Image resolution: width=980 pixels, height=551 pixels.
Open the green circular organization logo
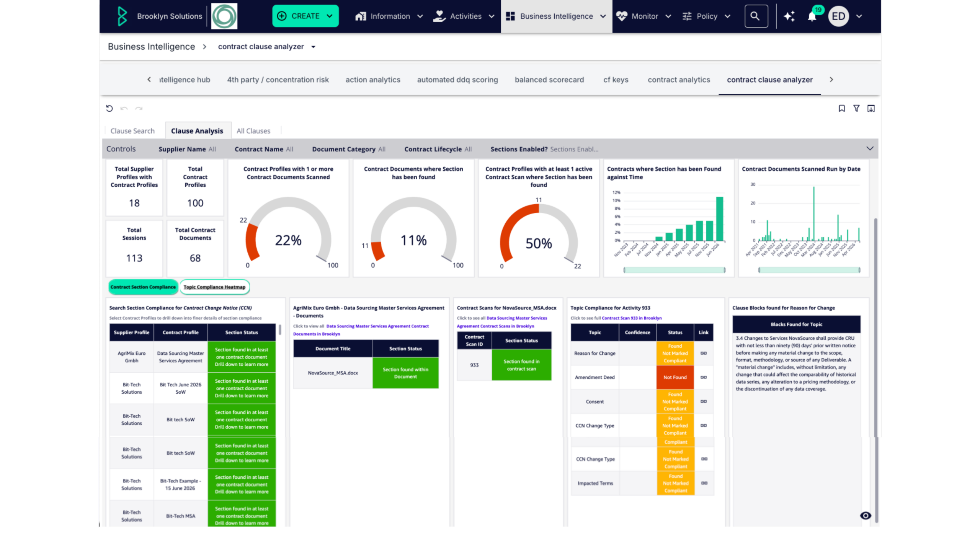coord(224,16)
